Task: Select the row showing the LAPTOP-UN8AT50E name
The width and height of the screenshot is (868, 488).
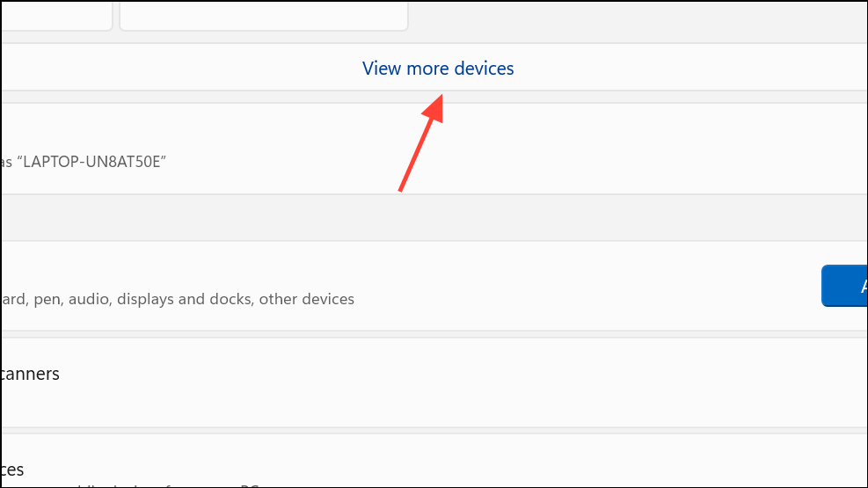Action: point(440,148)
